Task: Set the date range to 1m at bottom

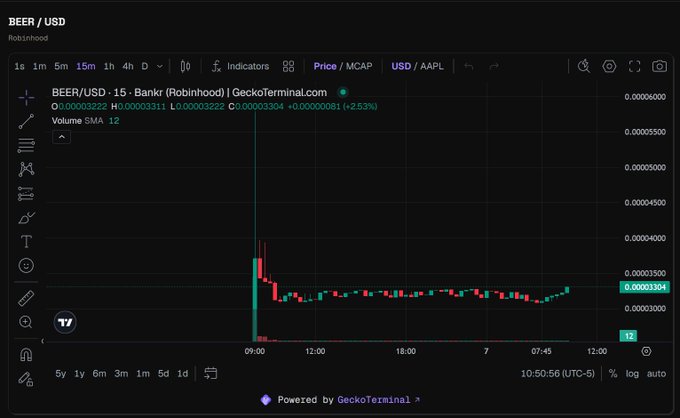Action: coord(143,373)
